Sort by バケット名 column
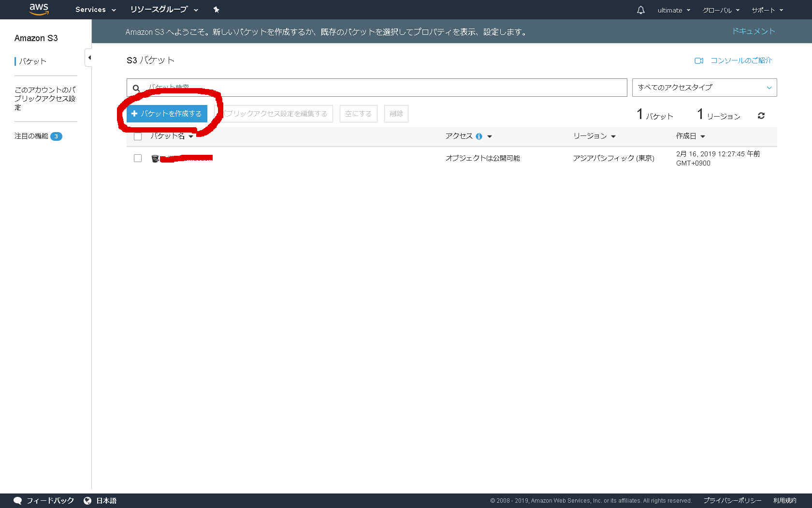 click(x=172, y=136)
